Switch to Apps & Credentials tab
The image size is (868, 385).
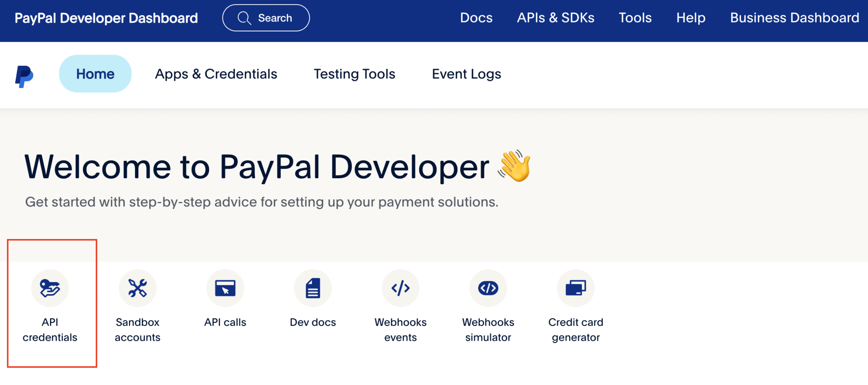pos(216,74)
